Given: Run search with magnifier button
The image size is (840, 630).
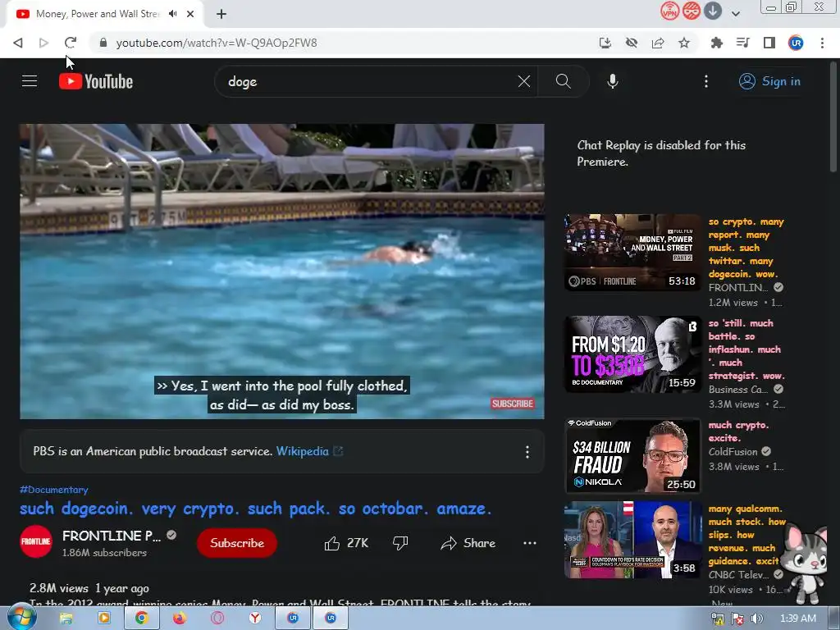Looking at the screenshot, I should pos(563,81).
